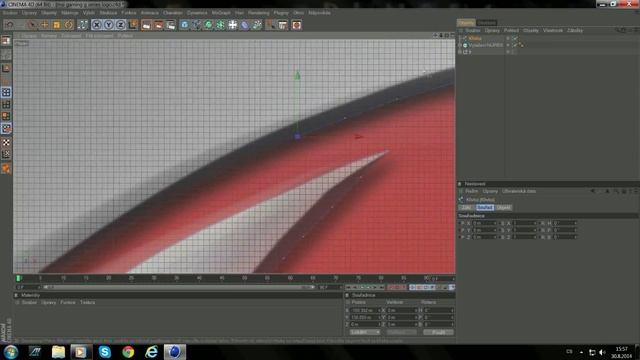Open the Windows Start menu
640x360 pixels.
[11, 352]
